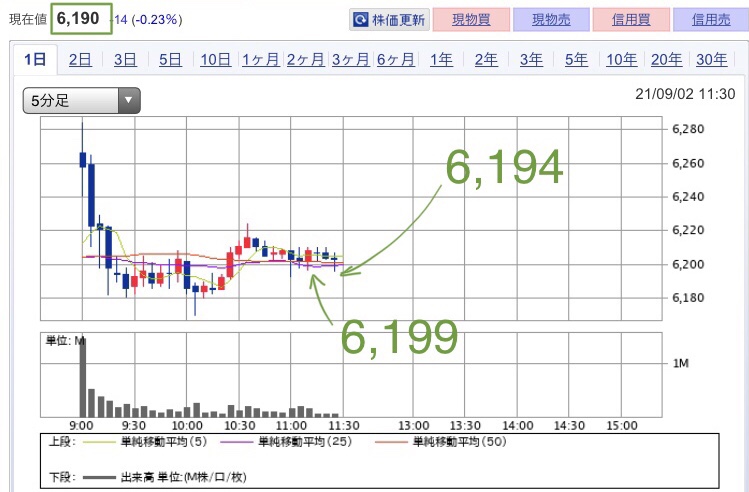Click the current price 6,190 box
Viewport: 749px width, 492px height.
click(81, 19)
